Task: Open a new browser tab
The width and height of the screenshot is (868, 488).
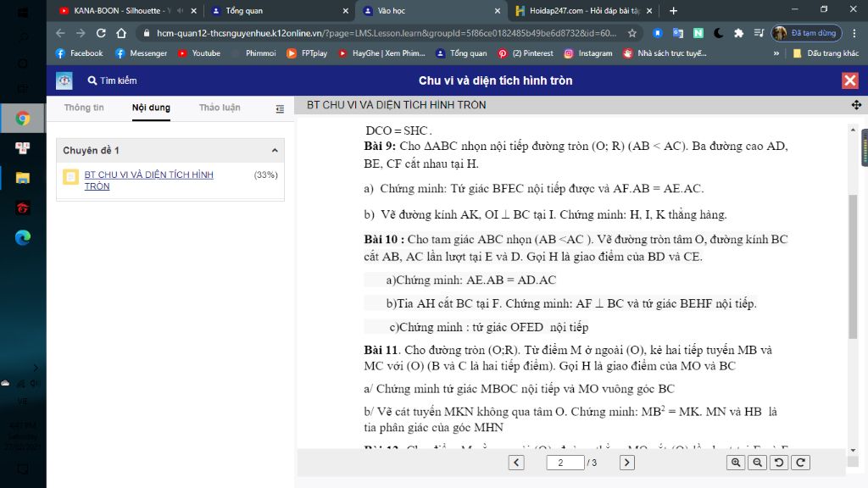Action: coord(673,10)
